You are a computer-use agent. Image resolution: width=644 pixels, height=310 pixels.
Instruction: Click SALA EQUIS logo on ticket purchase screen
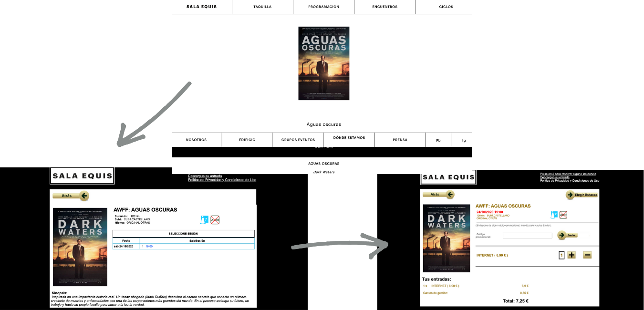pos(448,177)
